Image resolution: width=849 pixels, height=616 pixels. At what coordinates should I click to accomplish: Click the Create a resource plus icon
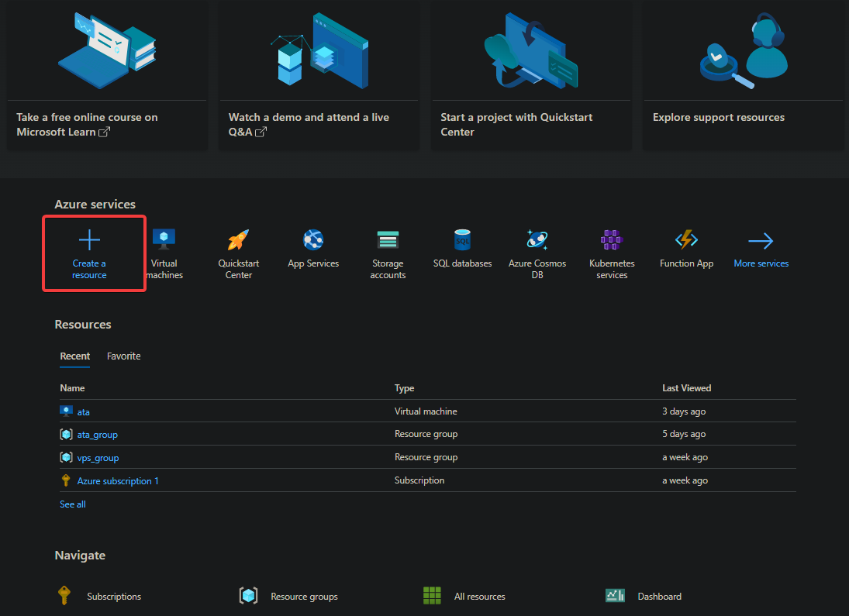pos(89,239)
